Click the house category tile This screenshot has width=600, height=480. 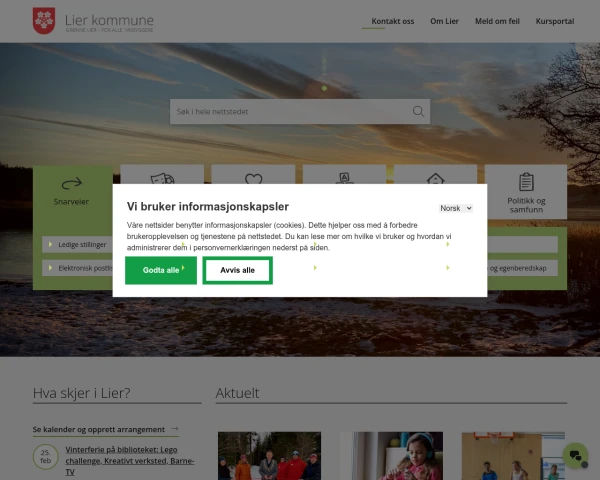click(435, 175)
